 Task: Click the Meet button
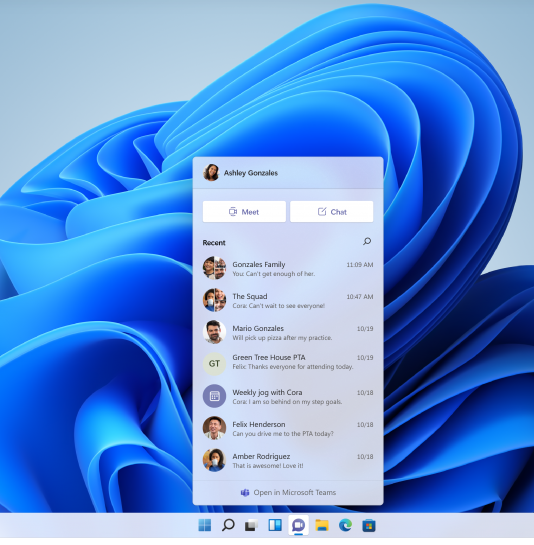coord(244,211)
